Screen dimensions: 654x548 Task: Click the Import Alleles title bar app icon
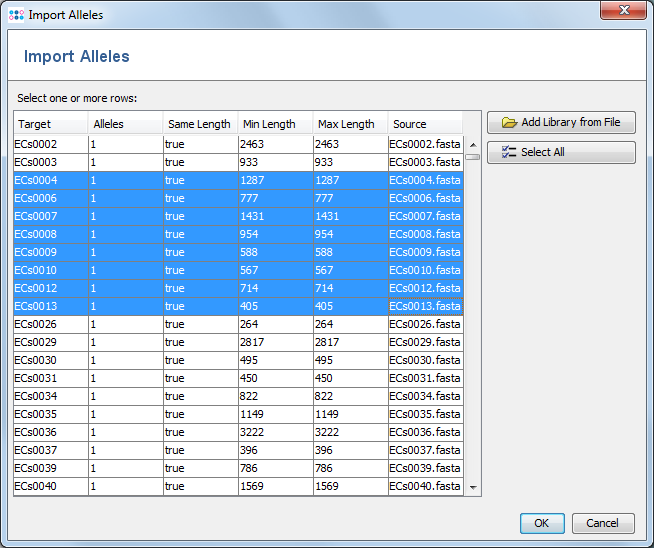click(x=16, y=15)
